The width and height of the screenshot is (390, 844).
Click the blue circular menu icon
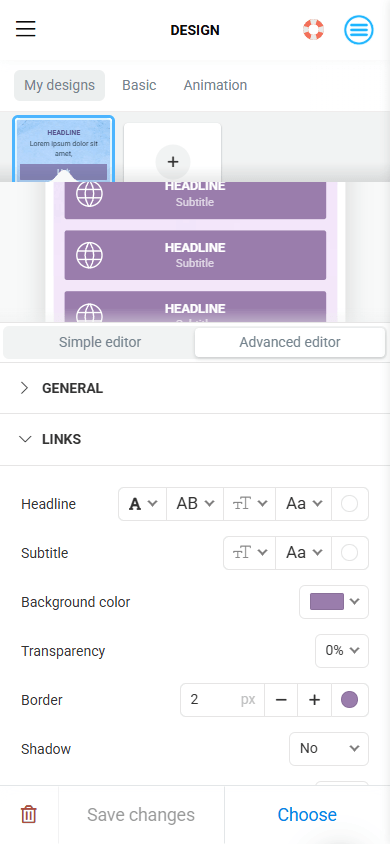(x=359, y=30)
